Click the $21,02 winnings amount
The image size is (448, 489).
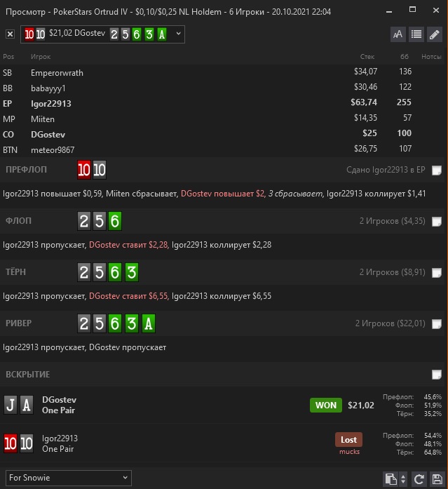[361, 405]
